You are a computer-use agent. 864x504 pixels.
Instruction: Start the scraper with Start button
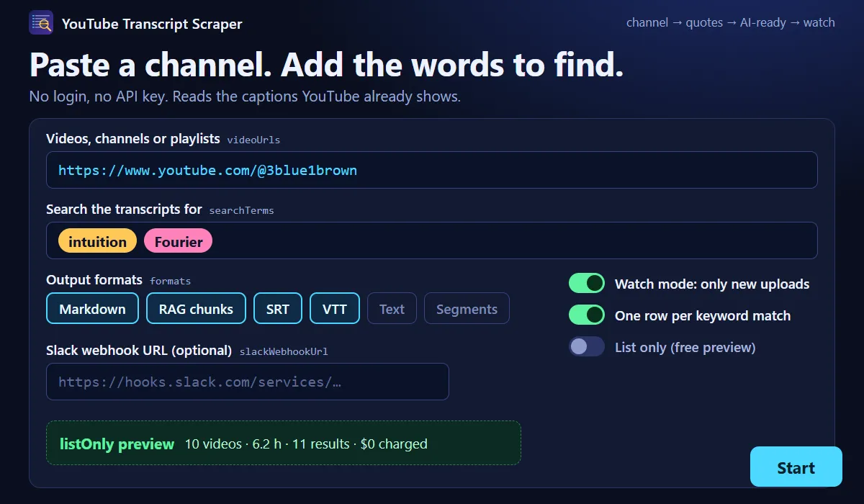point(796,467)
